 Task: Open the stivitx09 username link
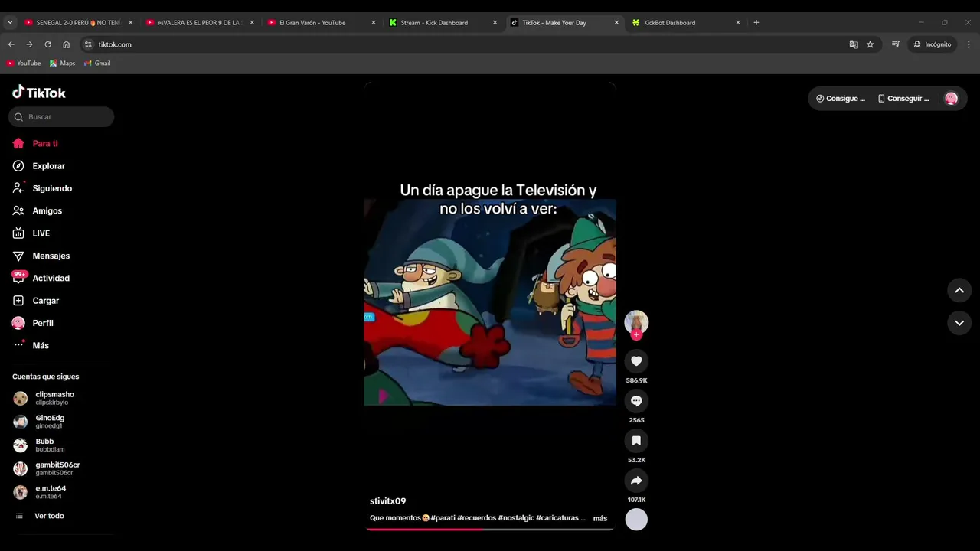388,501
